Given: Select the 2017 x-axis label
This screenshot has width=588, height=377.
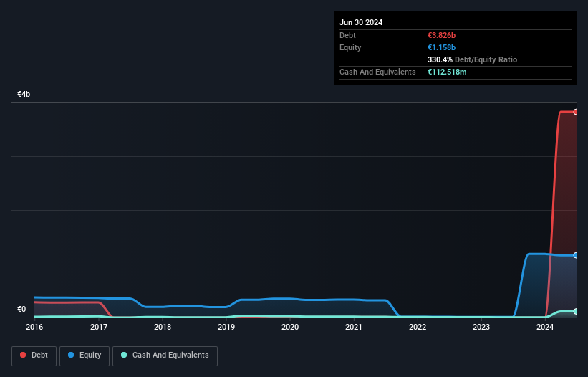Looking at the screenshot, I should [x=99, y=327].
